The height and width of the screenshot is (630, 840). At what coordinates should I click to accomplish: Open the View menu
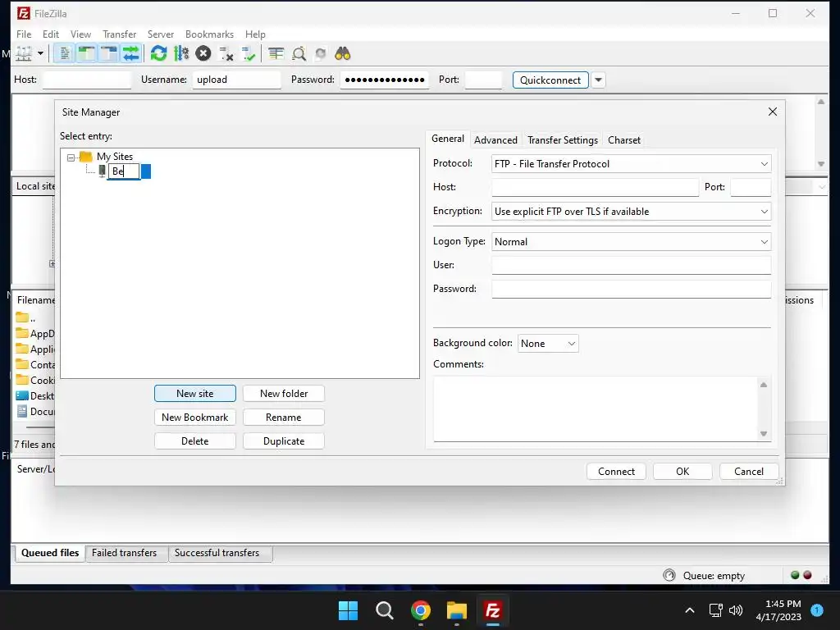pyautogui.click(x=81, y=34)
